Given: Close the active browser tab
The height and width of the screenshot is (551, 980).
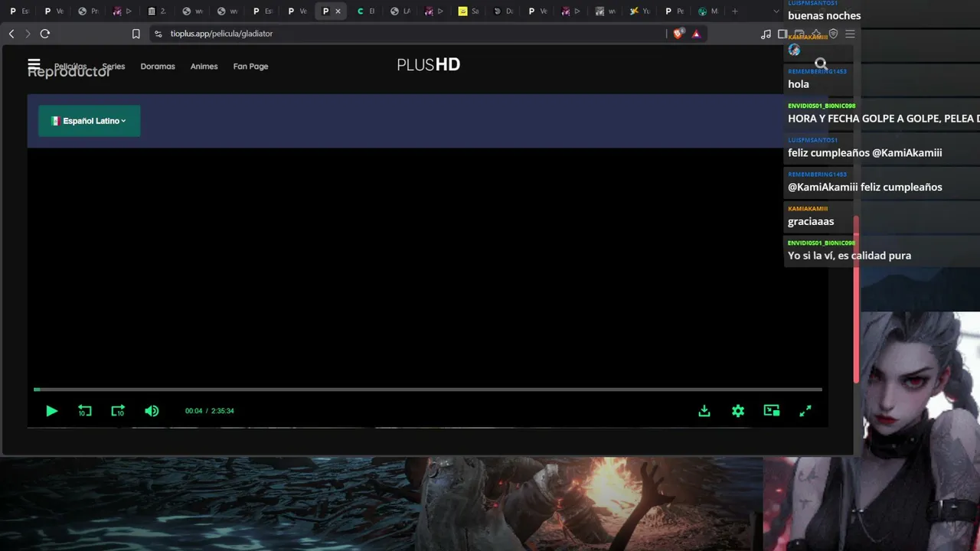Looking at the screenshot, I should click(338, 11).
